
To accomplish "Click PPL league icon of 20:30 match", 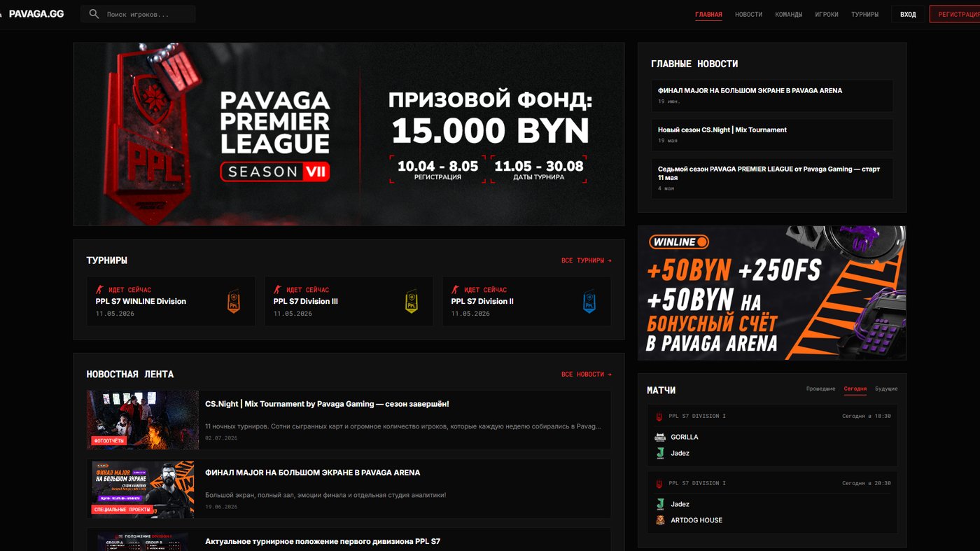I will click(x=659, y=484).
